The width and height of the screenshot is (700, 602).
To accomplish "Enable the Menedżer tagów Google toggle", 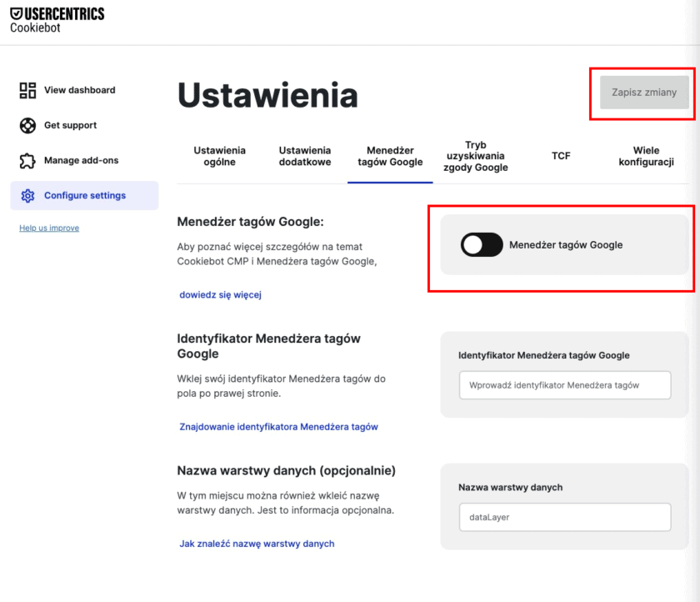I will coord(481,244).
